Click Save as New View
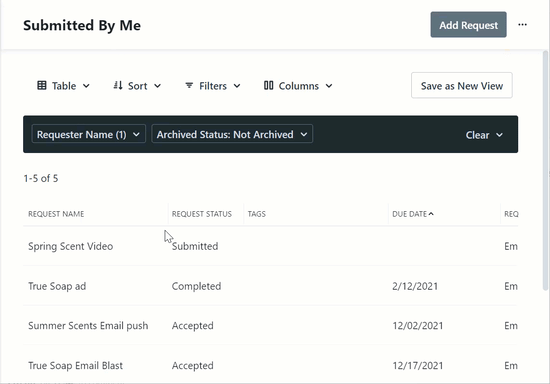Screen dimensions: 550x384 (x=462, y=86)
